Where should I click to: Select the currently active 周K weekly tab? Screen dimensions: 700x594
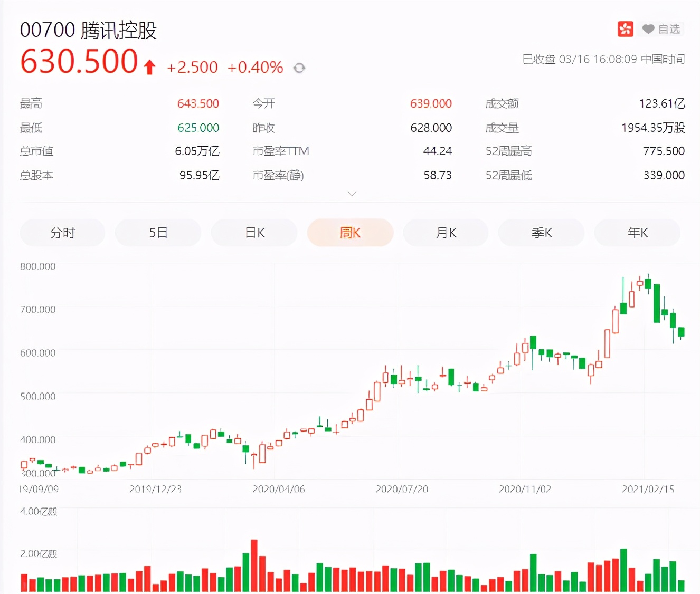(x=350, y=232)
